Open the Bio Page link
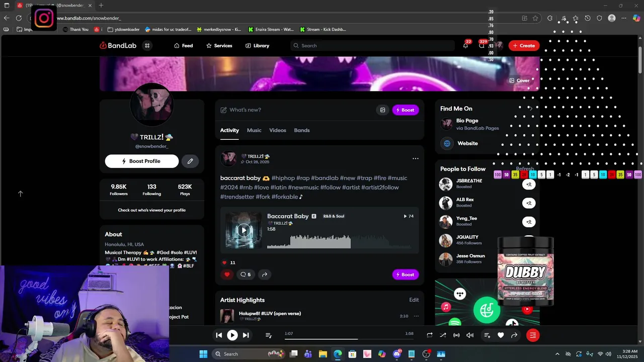 (x=467, y=121)
